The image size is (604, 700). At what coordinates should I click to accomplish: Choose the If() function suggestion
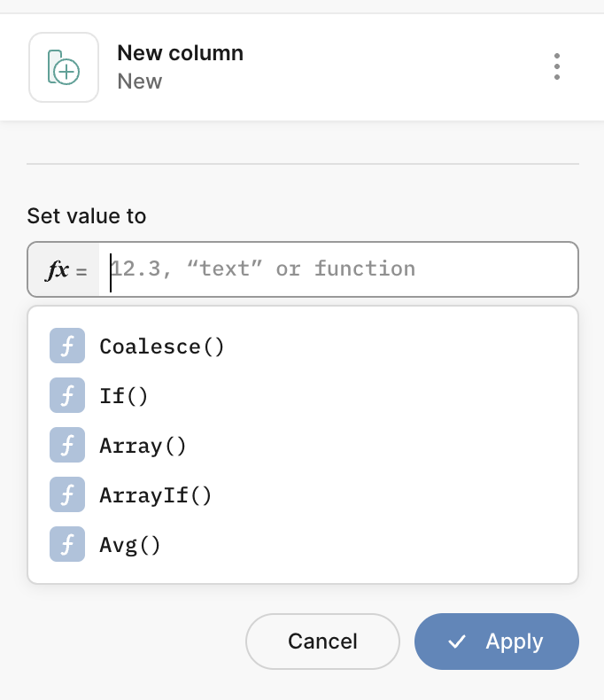pyautogui.click(x=303, y=395)
